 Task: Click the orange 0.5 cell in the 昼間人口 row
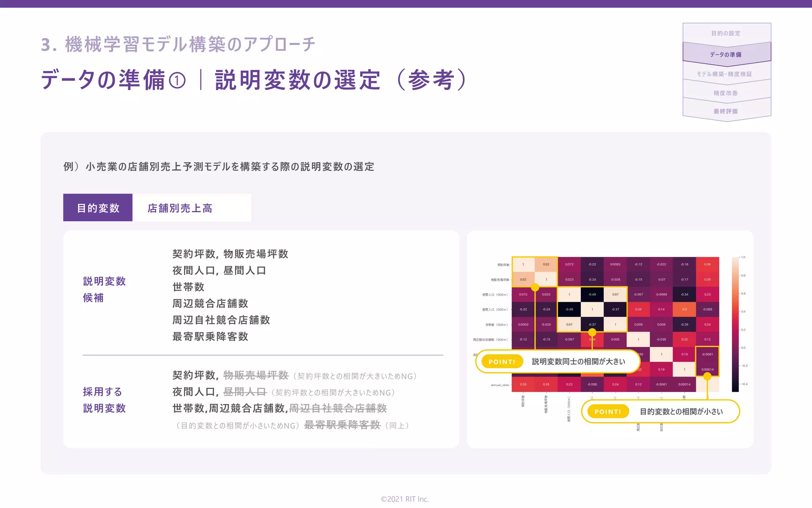click(684, 309)
